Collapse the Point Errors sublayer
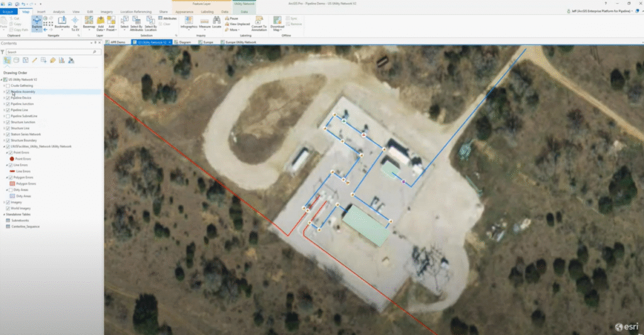 tap(7, 153)
